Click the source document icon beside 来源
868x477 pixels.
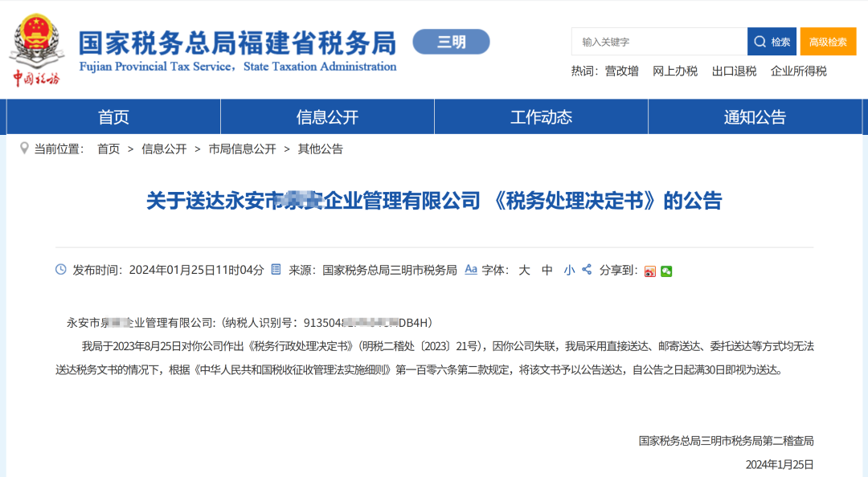click(x=276, y=270)
